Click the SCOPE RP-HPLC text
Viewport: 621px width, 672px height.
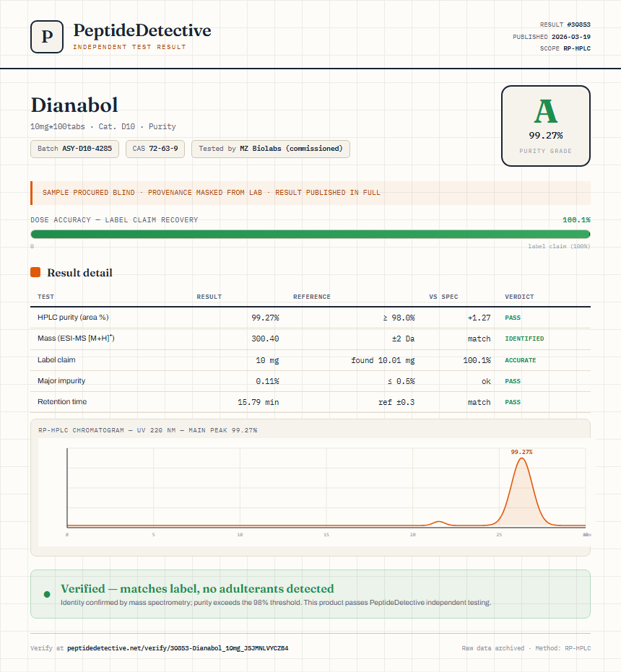click(565, 48)
